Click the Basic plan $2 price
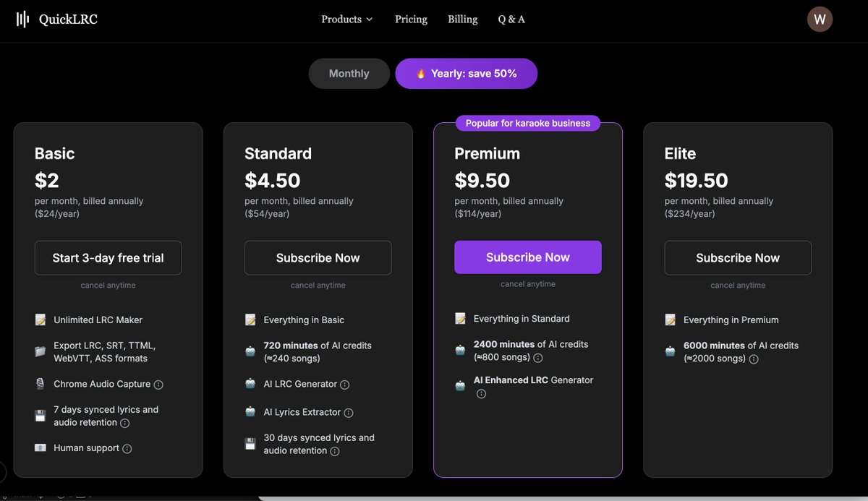The width and height of the screenshot is (868, 501). [x=47, y=180]
